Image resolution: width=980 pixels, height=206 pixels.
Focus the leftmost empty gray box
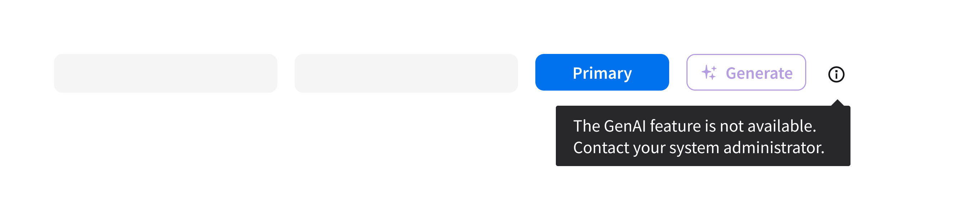click(165, 73)
